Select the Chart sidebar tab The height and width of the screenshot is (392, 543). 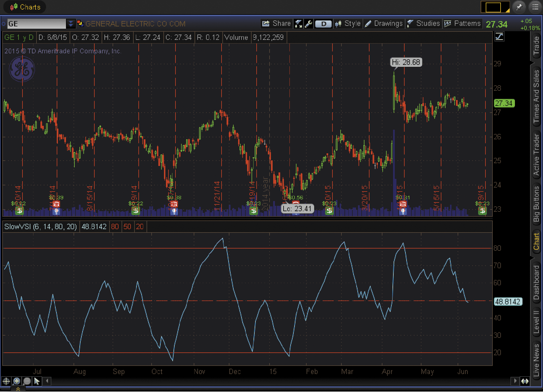(x=536, y=241)
